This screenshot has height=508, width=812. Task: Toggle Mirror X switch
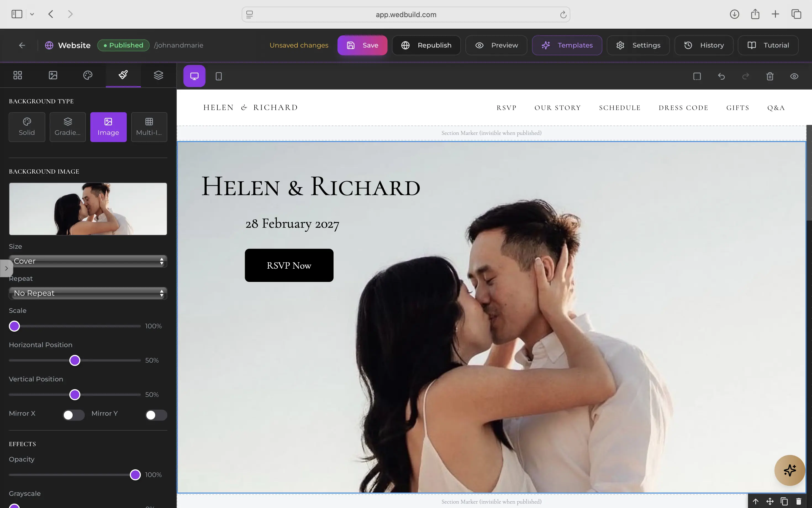(x=74, y=415)
